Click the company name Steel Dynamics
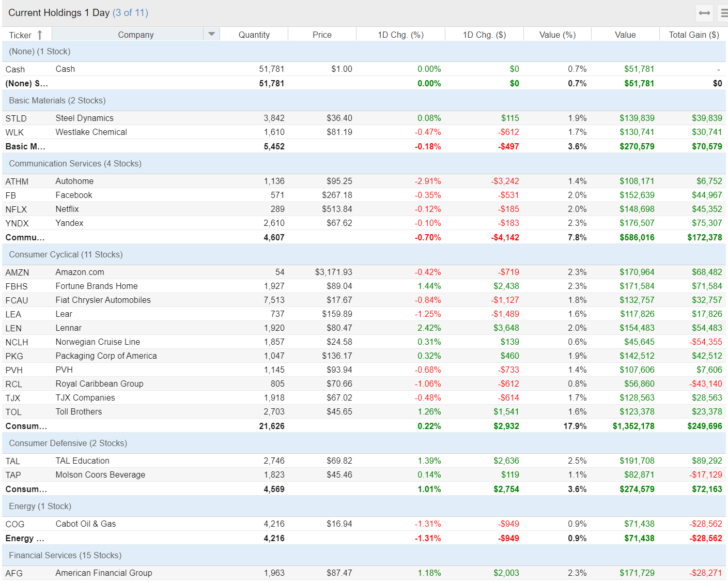Screen dimensions: 728x582 (85, 118)
